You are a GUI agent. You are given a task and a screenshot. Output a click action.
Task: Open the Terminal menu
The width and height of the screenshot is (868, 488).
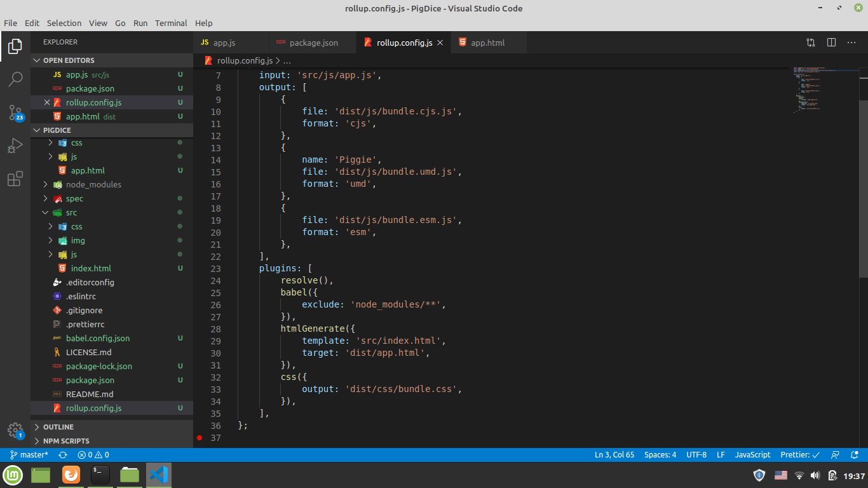(x=171, y=23)
